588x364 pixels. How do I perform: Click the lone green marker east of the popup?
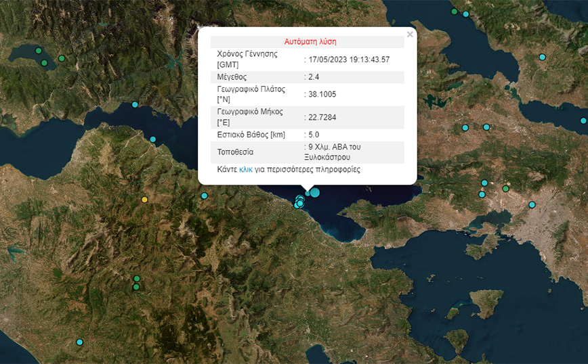[x=506, y=189]
